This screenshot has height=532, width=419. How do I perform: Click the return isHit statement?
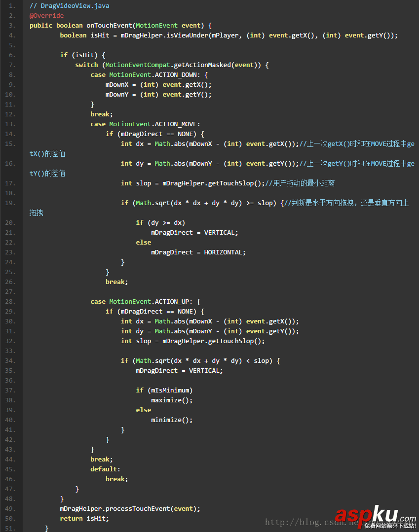coord(84,519)
